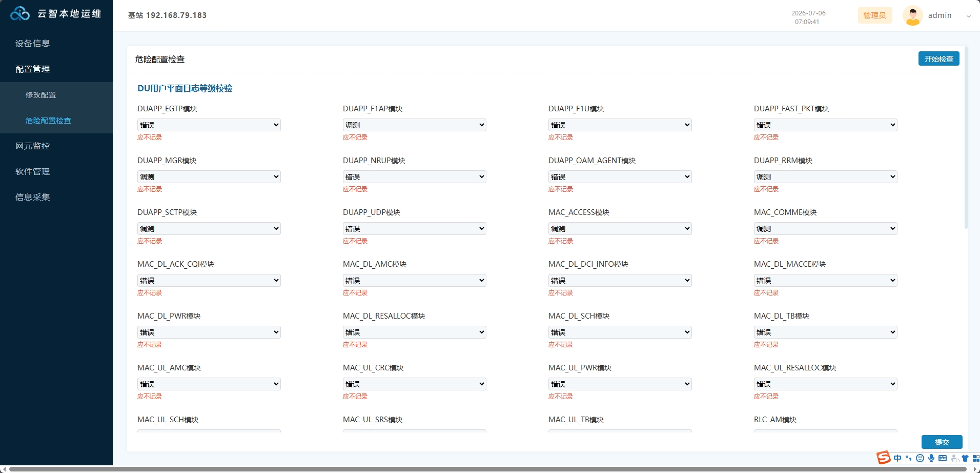Click the MAC_UL_SRS模块 label
This screenshot has width=980, height=473.
tap(373, 420)
